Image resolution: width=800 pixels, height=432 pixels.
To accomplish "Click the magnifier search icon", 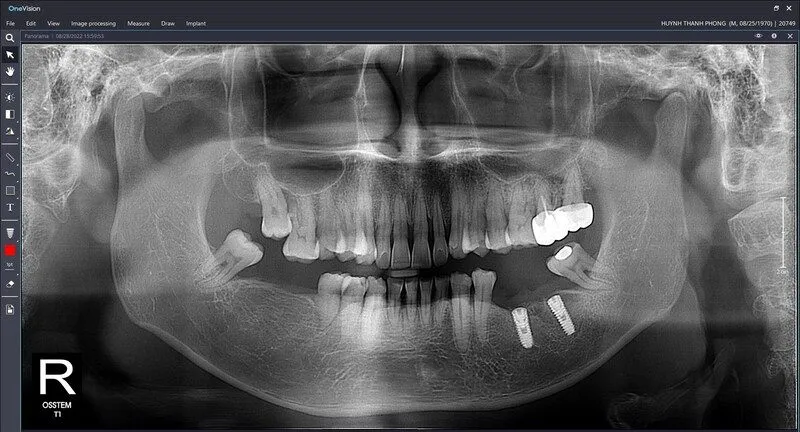I will point(10,37).
